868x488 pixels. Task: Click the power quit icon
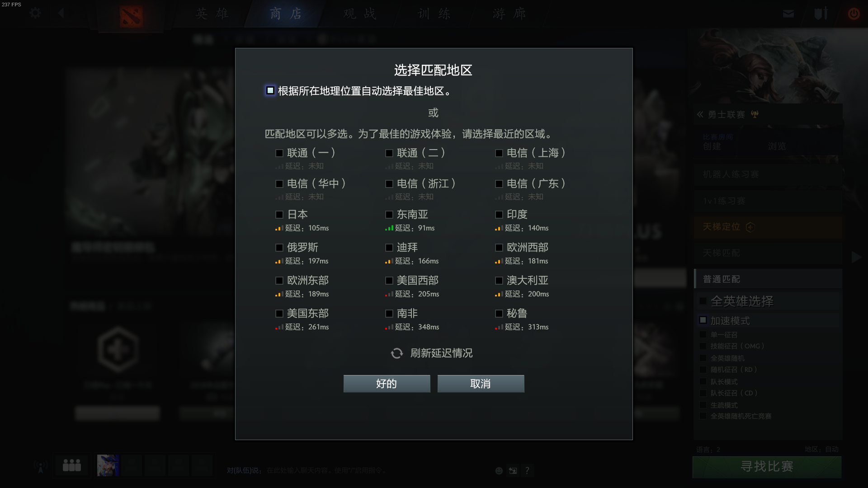(854, 14)
